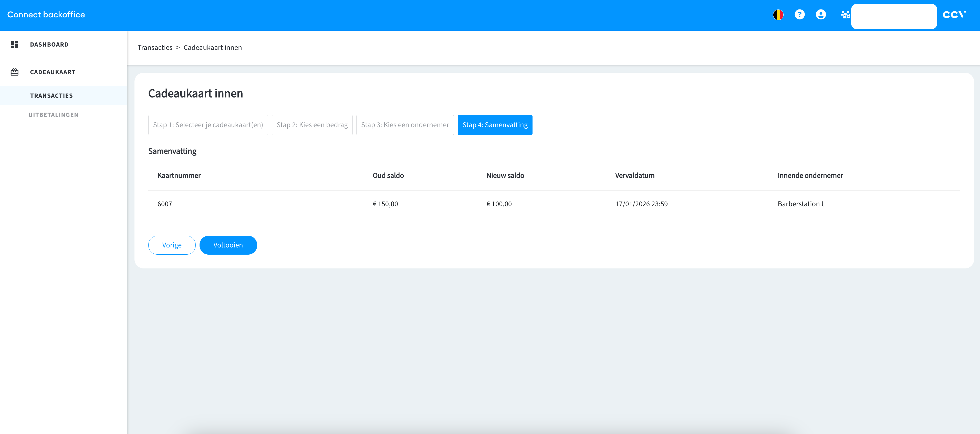Go to Stap 1: Selecteer je cadeaukaart(en)
980x434 pixels.
pyautogui.click(x=208, y=125)
